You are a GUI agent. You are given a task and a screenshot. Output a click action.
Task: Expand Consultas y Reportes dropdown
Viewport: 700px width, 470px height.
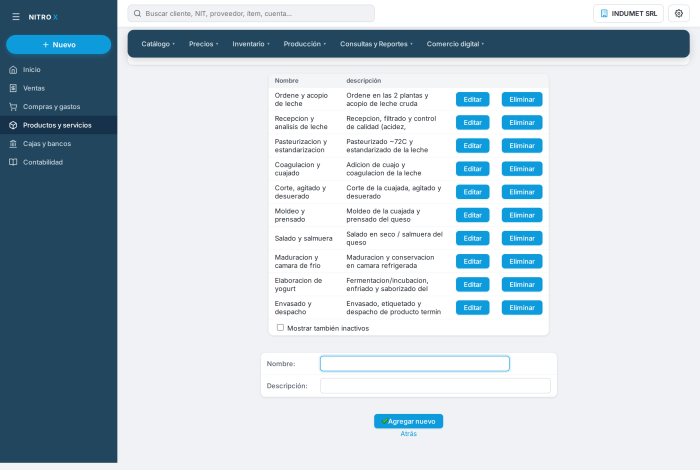tap(376, 44)
